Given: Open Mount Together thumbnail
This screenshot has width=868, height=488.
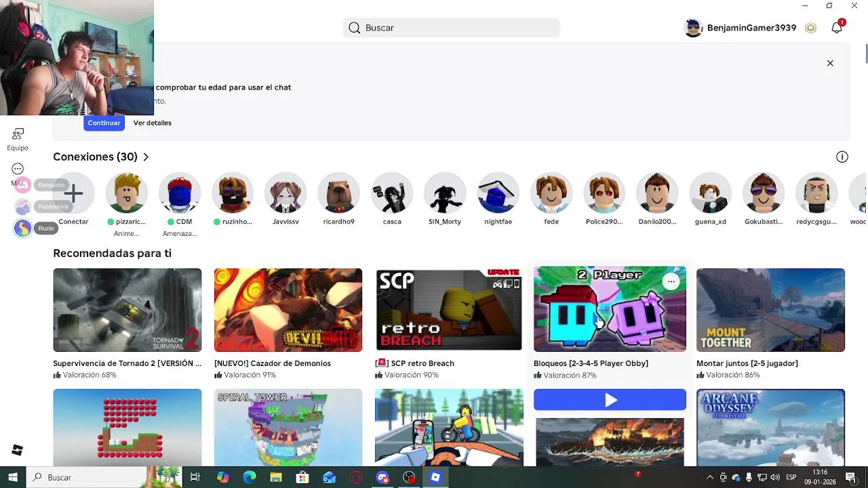Looking at the screenshot, I should point(770,310).
